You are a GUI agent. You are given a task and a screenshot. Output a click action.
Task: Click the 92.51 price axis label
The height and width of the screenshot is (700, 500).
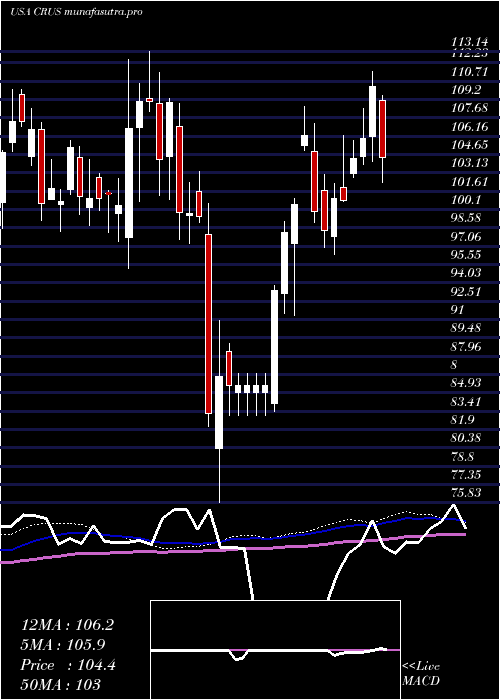[x=466, y=292]
